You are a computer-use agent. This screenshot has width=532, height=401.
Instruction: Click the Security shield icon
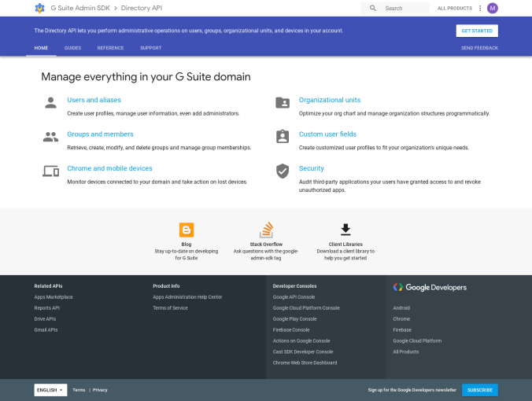point(283,171)
